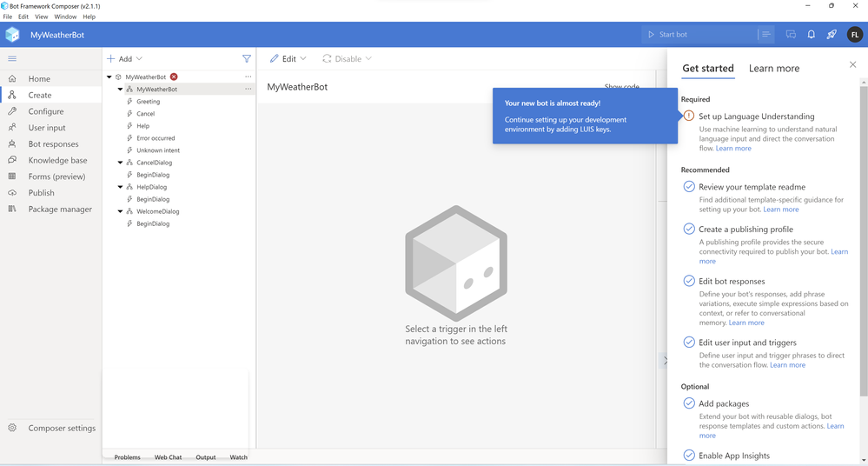The width and height of the screenshot is (868, 466).
Task: Click the bot controller list icon next to Start bot
Action: pos(766,35)
